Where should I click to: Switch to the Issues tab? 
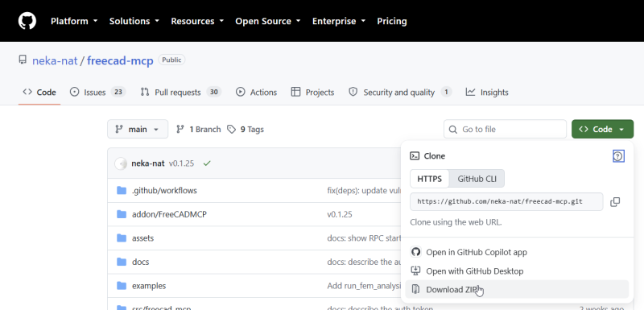97,93
